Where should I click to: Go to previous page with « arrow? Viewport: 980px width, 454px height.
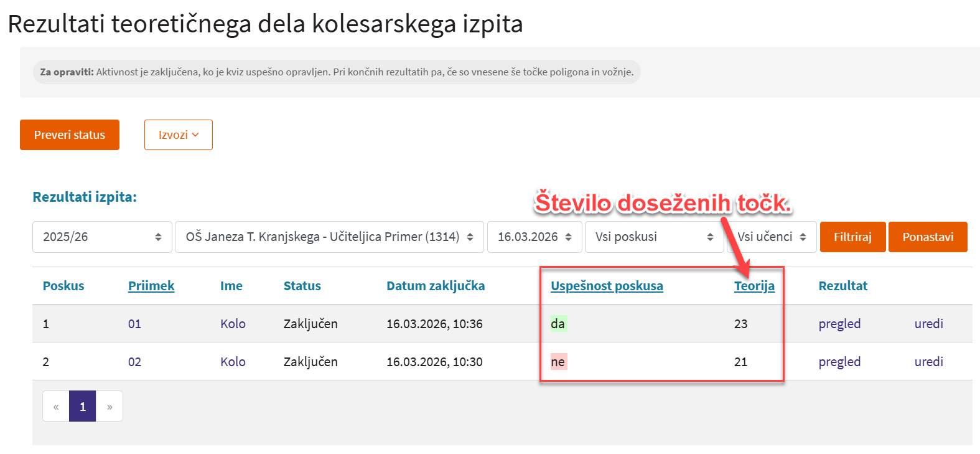[x=56, y=407]
